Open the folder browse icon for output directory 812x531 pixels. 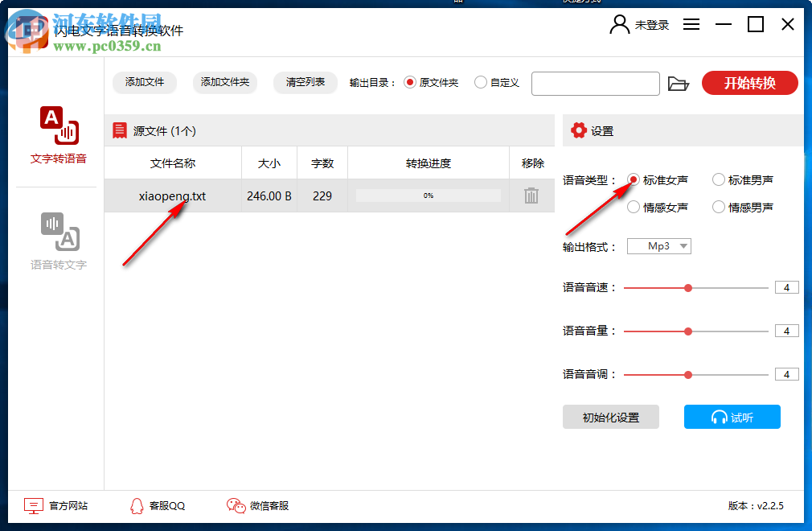(679, 83)
